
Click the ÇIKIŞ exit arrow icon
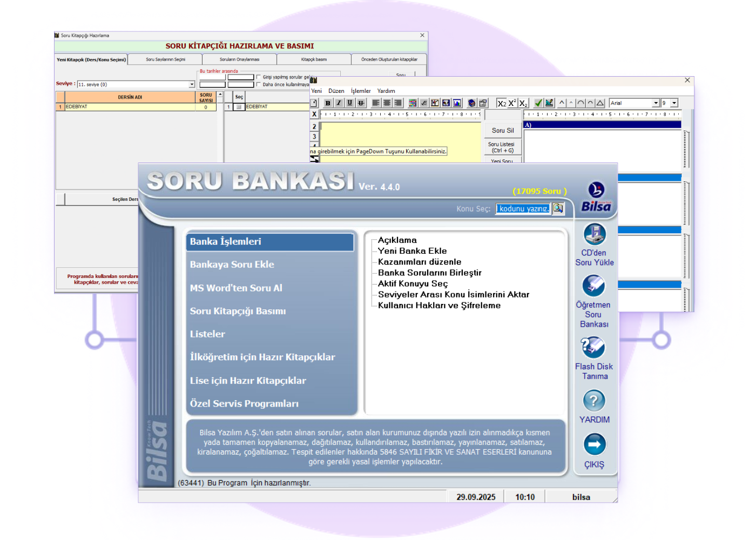pyautogui.click(x=594, y=445)
